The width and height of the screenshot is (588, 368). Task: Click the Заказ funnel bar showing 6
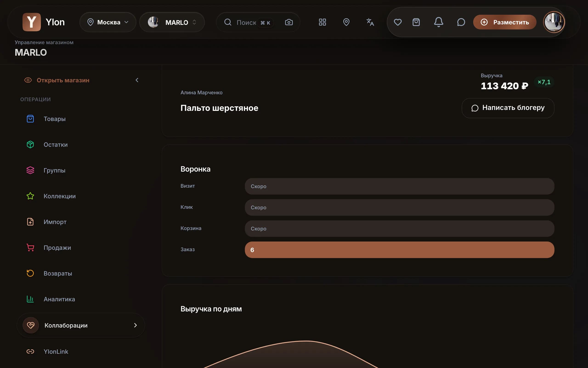[399, 250]
